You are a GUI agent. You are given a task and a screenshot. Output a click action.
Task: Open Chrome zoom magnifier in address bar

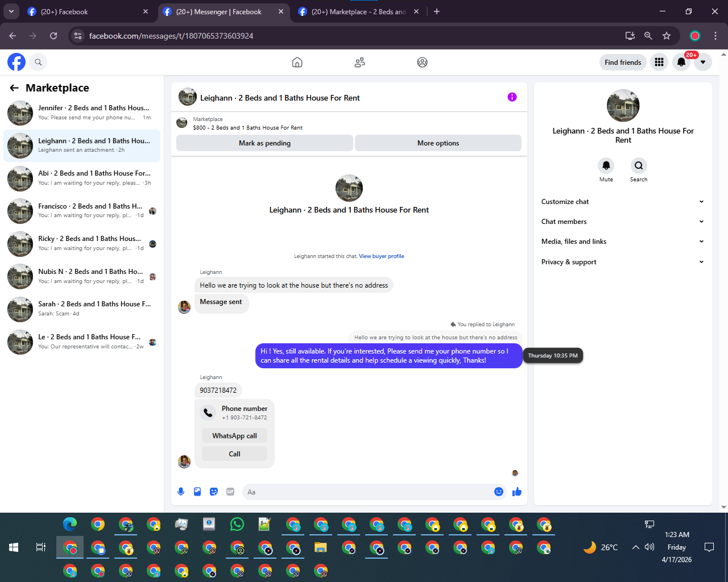coord(648,36)
